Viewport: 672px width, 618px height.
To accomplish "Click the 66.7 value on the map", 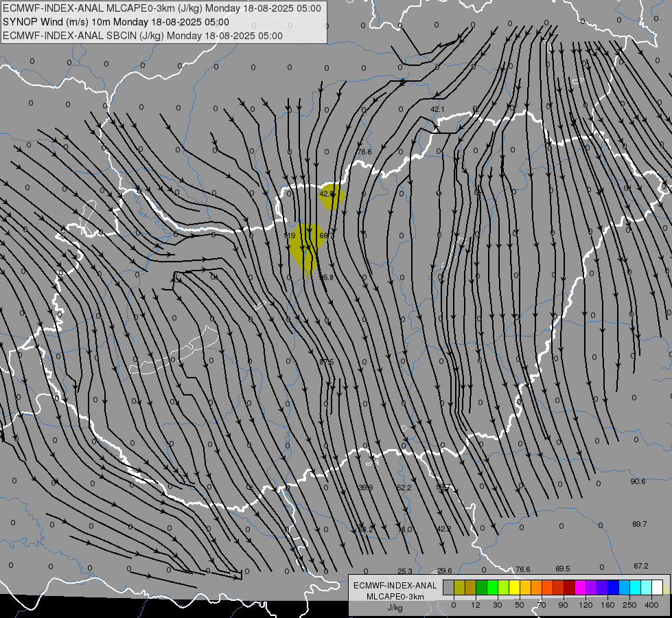I will pyautogui.click(x=327, y=236).
